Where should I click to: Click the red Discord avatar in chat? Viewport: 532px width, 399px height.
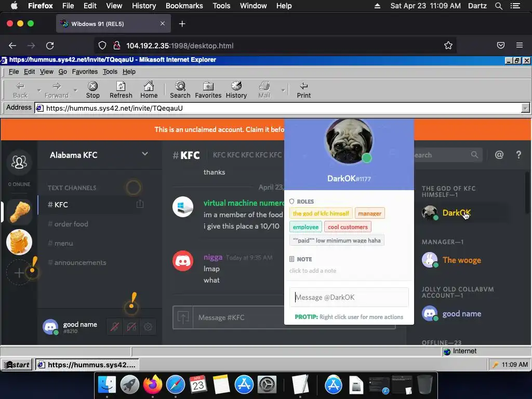tap(182, 261)
